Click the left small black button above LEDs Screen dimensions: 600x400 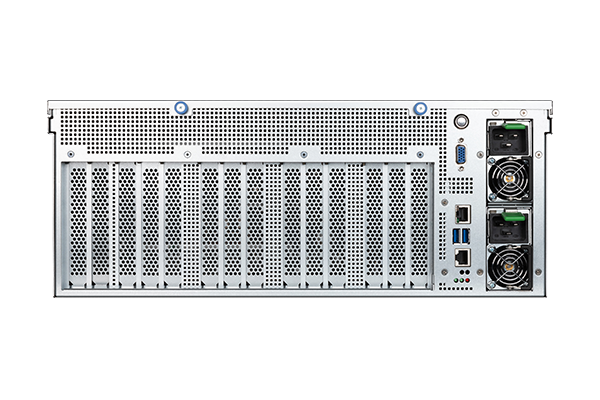tap(462, 272)
